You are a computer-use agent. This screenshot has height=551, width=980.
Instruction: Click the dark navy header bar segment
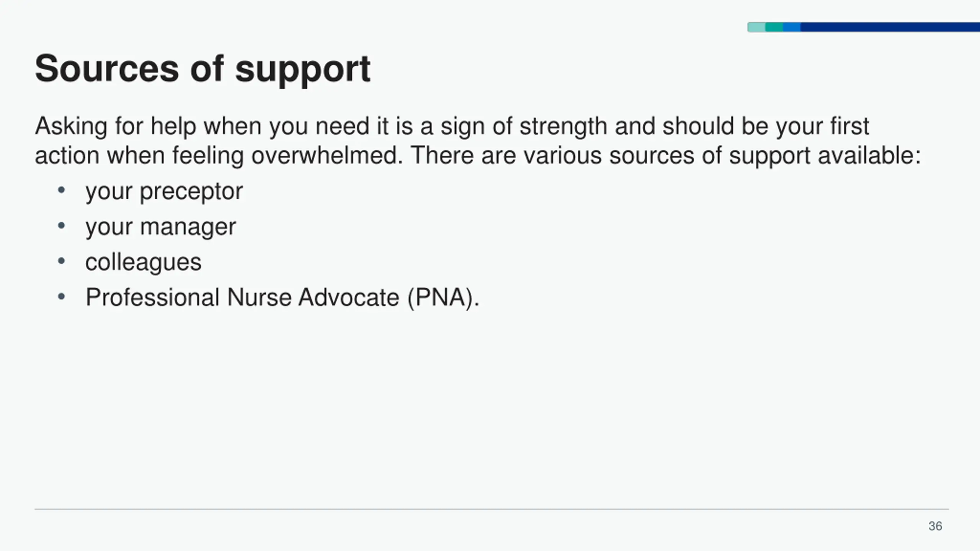(x=888, y=27)
